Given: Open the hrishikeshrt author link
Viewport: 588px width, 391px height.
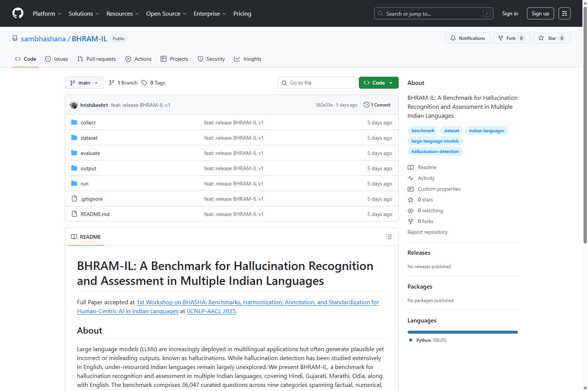Looking at the screenshot, I should click(x=94, y=105).
